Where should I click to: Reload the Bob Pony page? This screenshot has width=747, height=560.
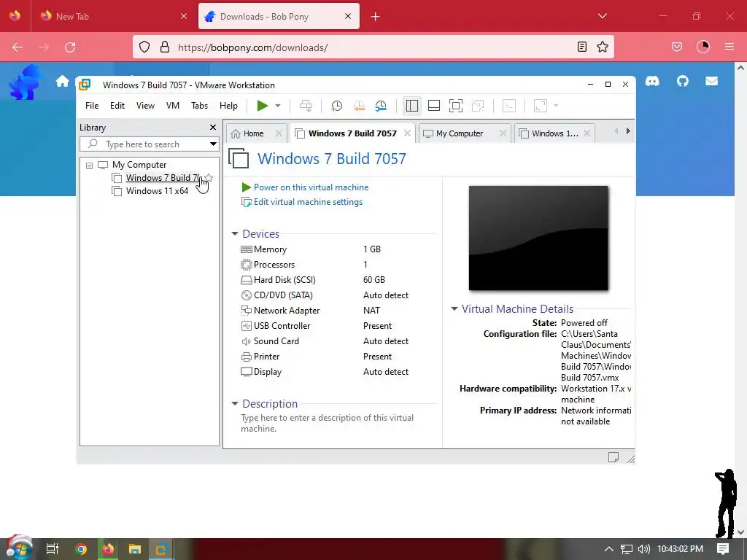pyautogui.click(x=70, y=47)
